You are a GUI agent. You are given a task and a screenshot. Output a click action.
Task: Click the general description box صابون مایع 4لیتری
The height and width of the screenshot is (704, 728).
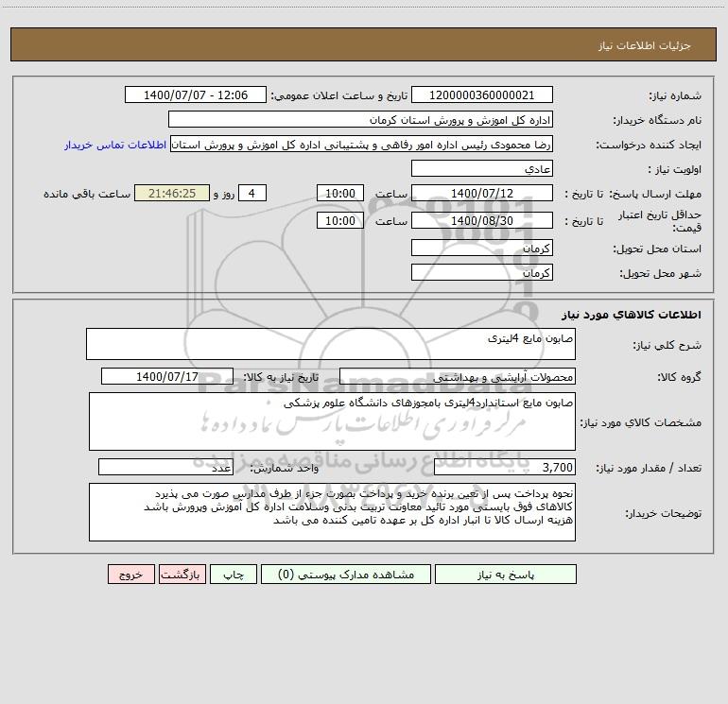click(x=331, y=344)
